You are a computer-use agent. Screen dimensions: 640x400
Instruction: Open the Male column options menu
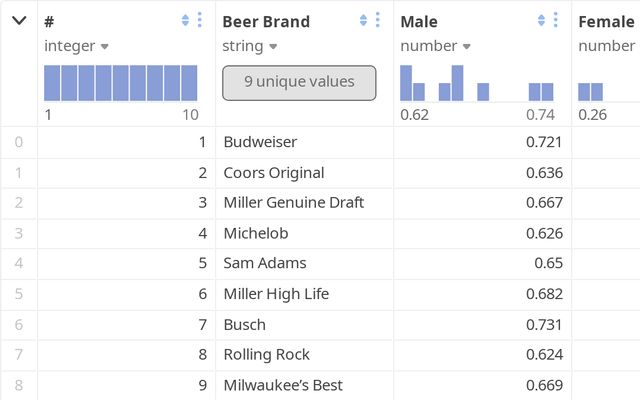pyautogui.click(x=556, y=20)
